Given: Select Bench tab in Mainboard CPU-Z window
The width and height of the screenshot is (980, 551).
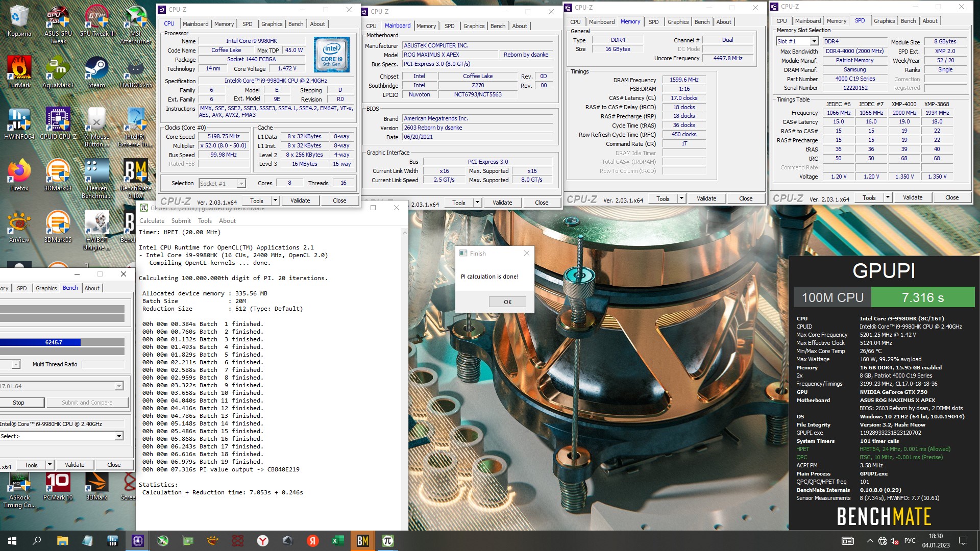Looking at the screenshot, I should (498, 26).
